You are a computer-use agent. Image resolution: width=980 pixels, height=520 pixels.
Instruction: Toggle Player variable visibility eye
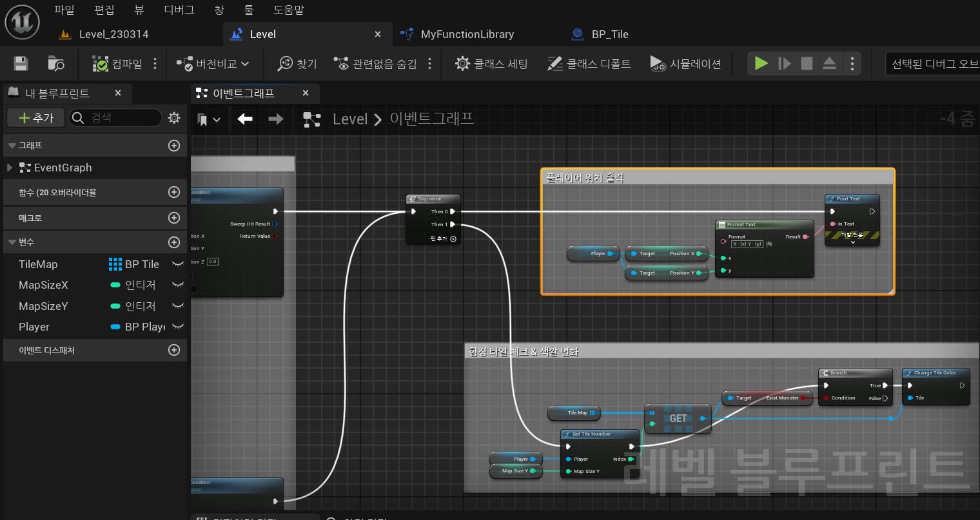coord(178,327)
